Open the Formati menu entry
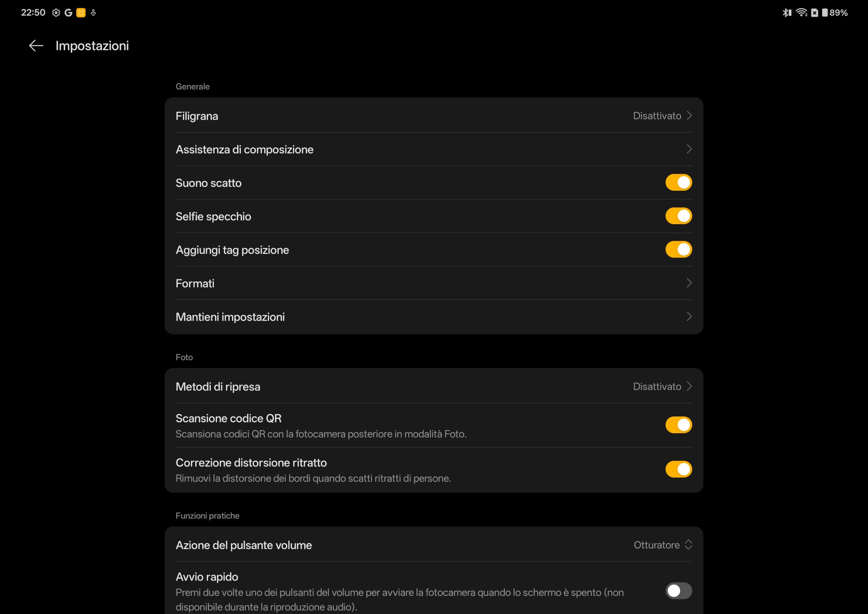The image size is (868, 614). pyautogui.click(x=195, y=283)
